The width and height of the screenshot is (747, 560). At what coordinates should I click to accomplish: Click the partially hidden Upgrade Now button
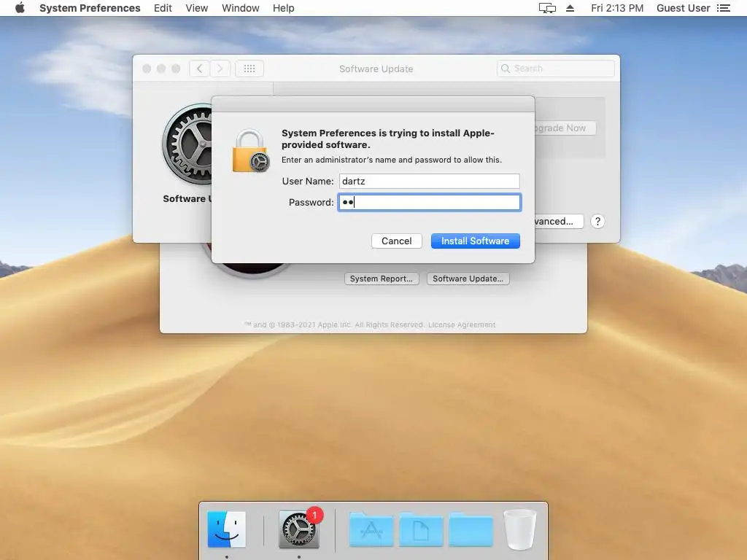565,128
